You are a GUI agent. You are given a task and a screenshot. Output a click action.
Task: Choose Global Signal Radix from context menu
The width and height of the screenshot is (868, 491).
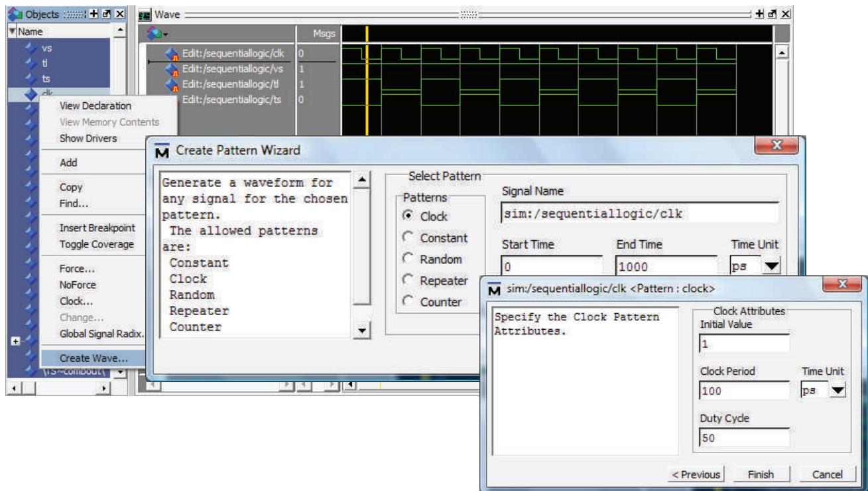(101, 333)
